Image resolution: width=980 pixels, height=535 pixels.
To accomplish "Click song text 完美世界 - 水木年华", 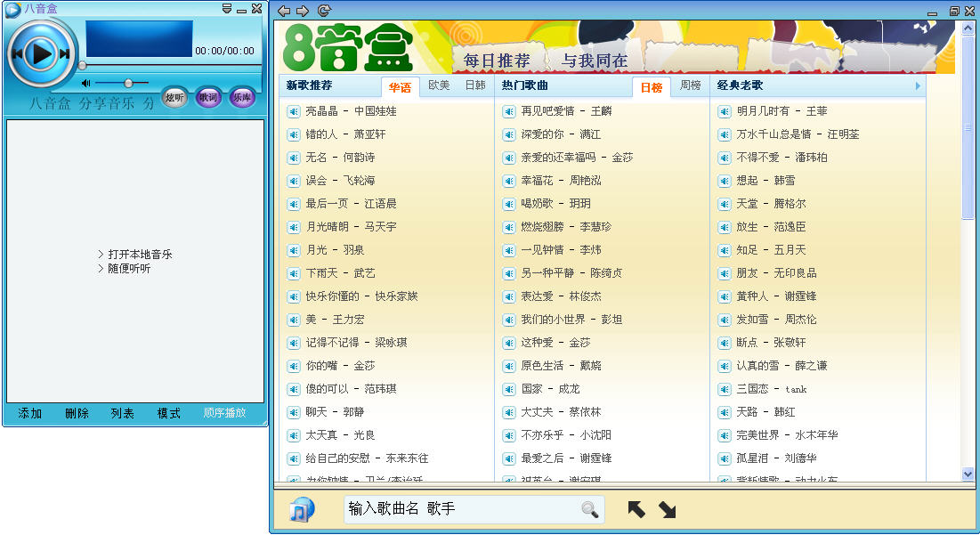I will pos(788,435).
